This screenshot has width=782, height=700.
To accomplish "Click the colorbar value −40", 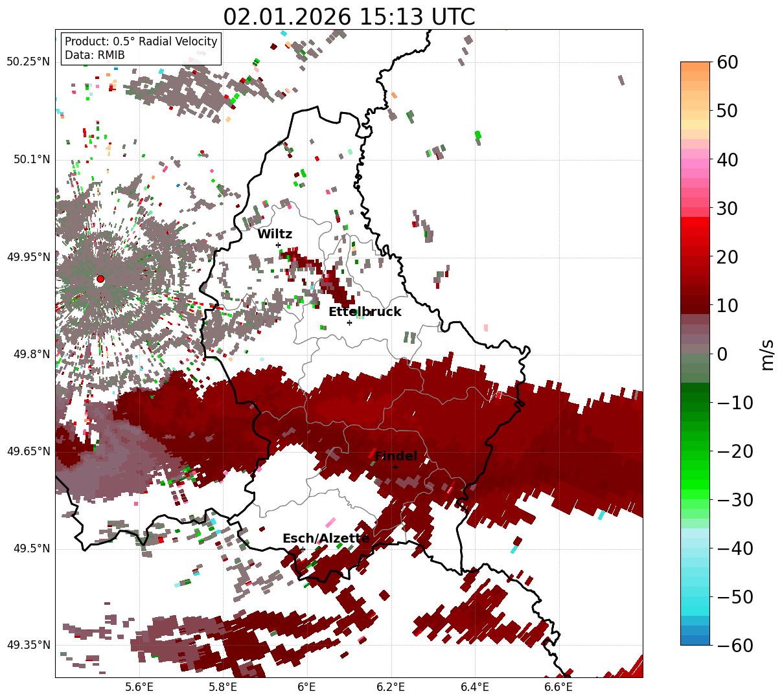I will (x=735, y=548).
